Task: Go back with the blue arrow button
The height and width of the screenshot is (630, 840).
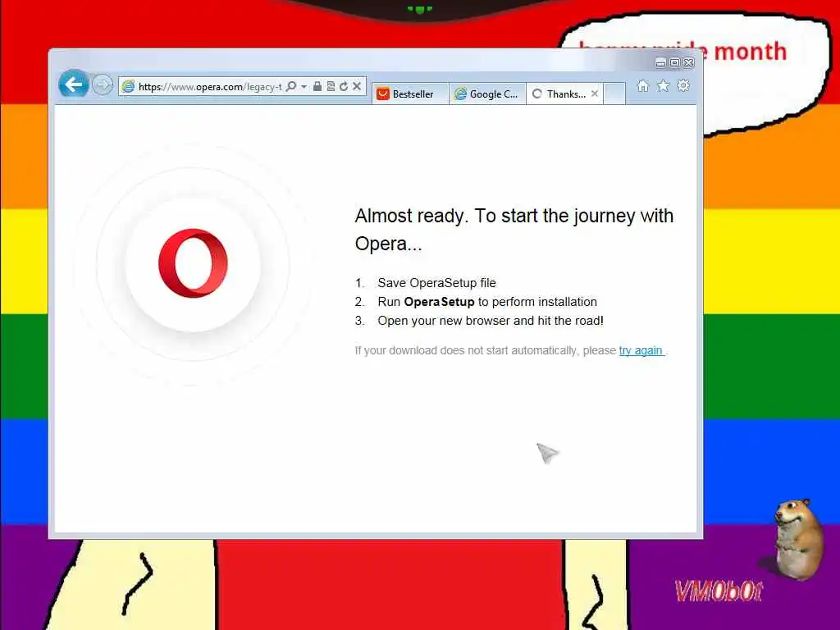Action: click(73, 84)
